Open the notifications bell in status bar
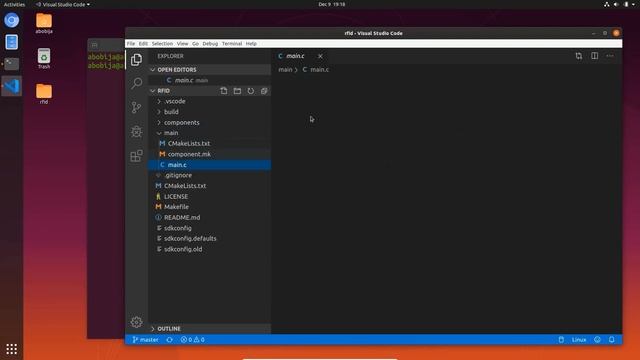This screenshot has width=640, height=360. pyautogui.click(x=611, y=340)
